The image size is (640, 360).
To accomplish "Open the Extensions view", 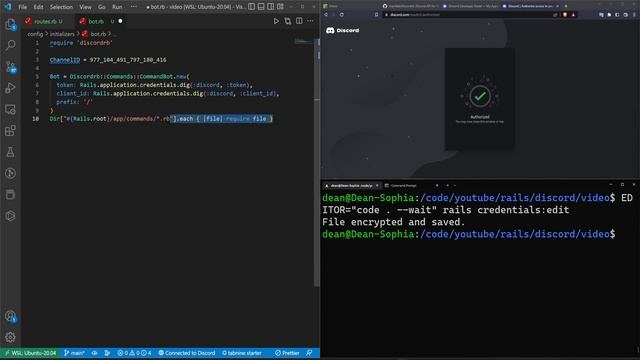I will coord(10,131).
